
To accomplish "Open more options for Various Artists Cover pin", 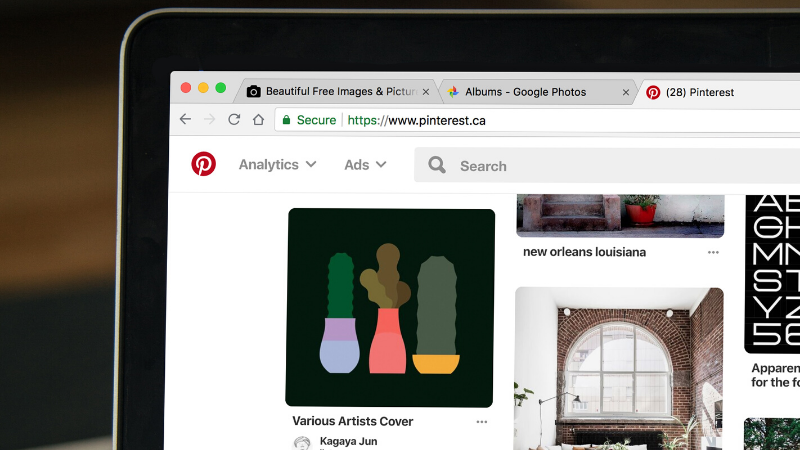I will point(482,422).
